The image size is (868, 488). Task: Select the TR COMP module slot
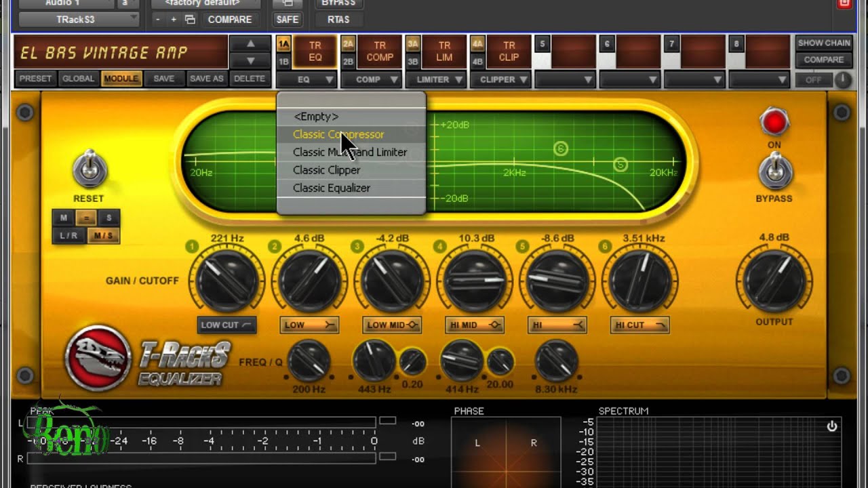tap(380, 52)
